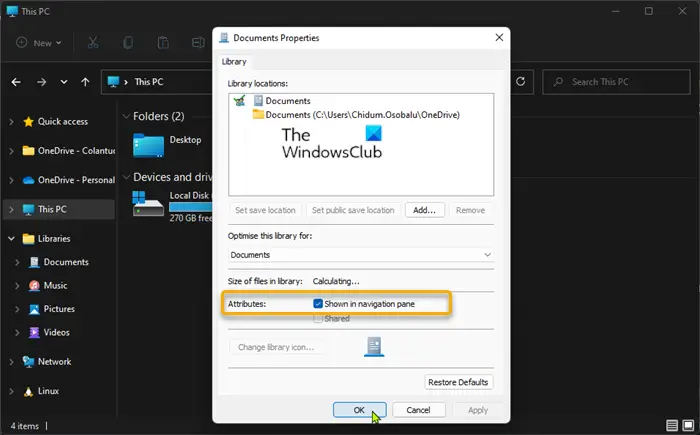Click the This PC address bar path

(149, 82)
